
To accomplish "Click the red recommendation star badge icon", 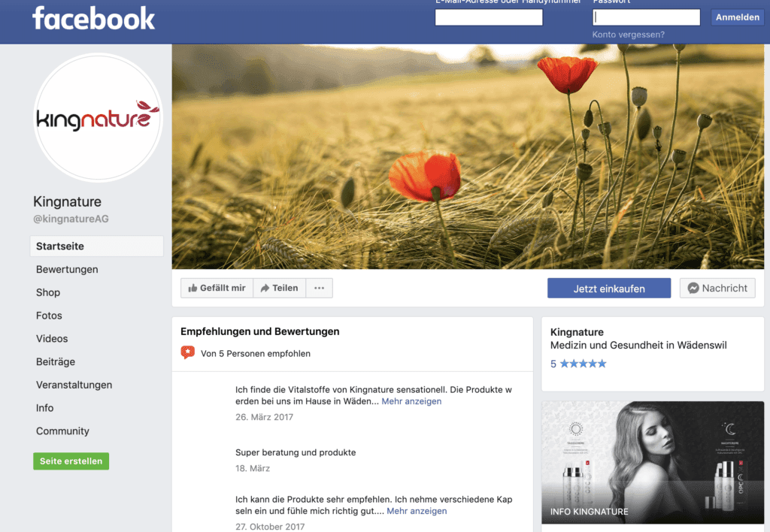I will point(187,352).
